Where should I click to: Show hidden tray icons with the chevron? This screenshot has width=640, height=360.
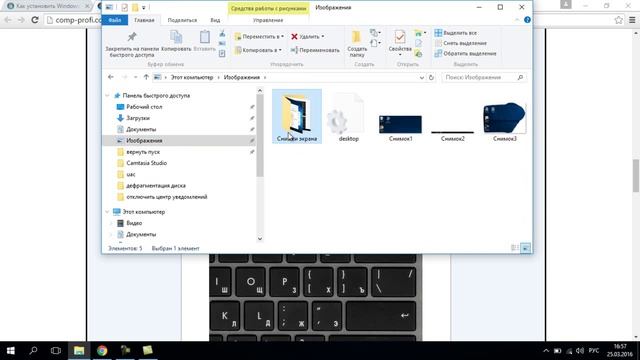click(546, 351)
